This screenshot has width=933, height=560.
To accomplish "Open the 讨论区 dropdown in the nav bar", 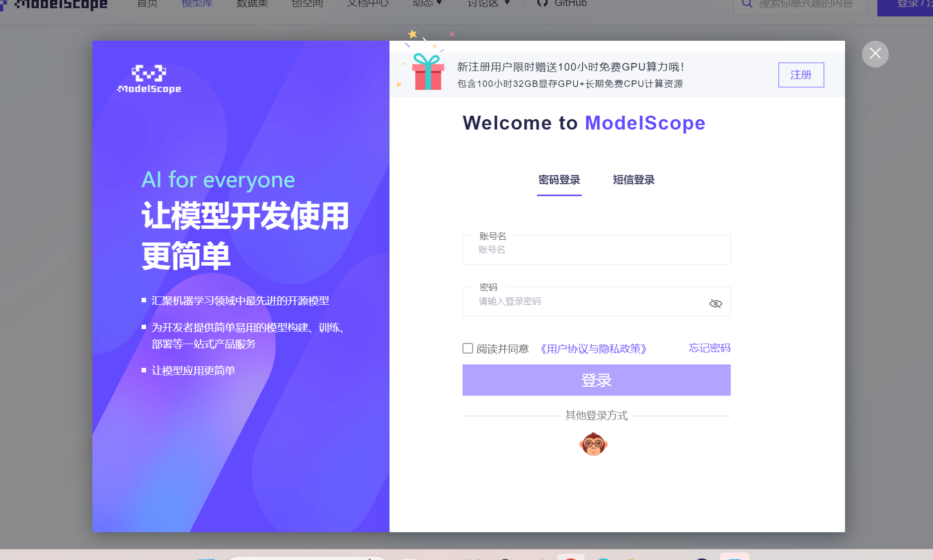I will click(x=488, y=3).
